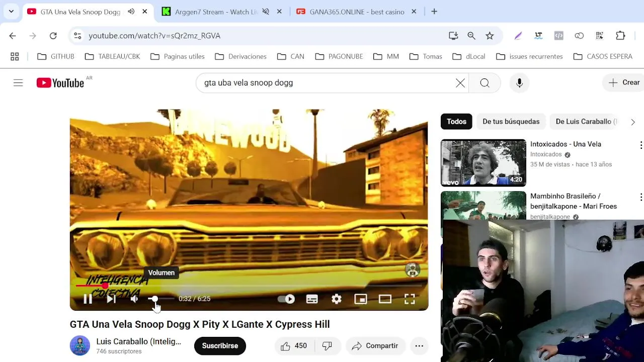This screenshot has width=644, height=362.
Task: Open Mambinho Brasileño video title
Action: (x=574, y=201)
